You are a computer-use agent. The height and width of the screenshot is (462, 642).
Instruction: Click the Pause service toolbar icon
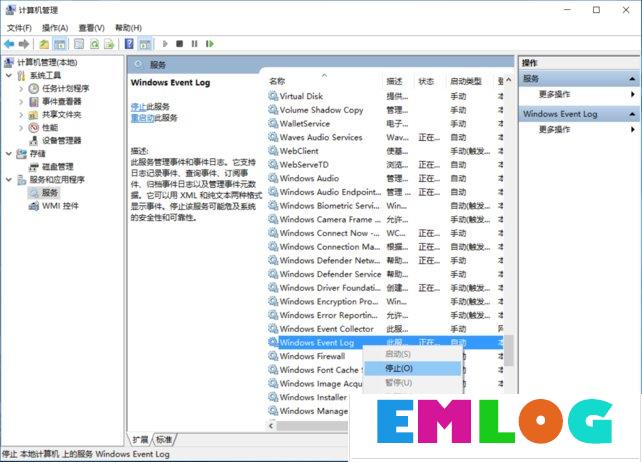pyautogui.click(x=194, y=44)
